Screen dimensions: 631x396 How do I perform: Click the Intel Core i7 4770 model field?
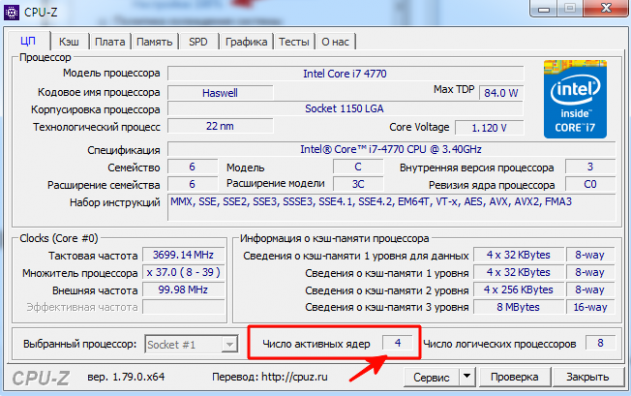pyautogui.click(x=345, y=74)
